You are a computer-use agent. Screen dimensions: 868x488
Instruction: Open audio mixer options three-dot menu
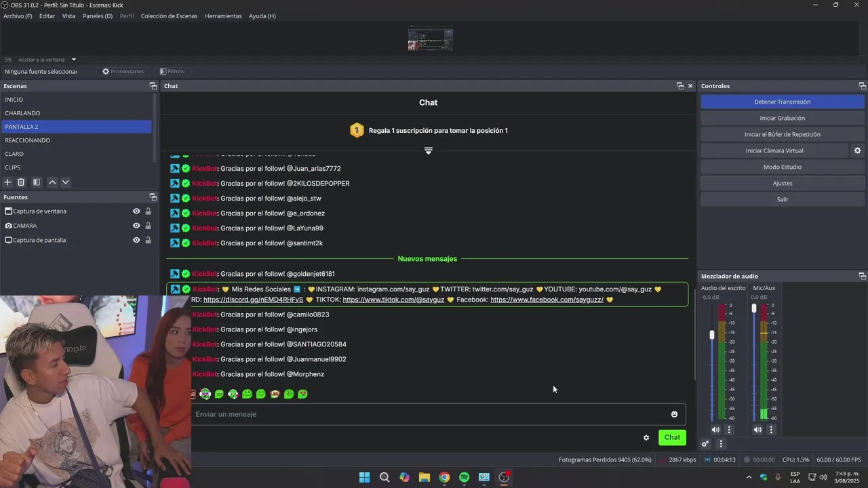721,444
